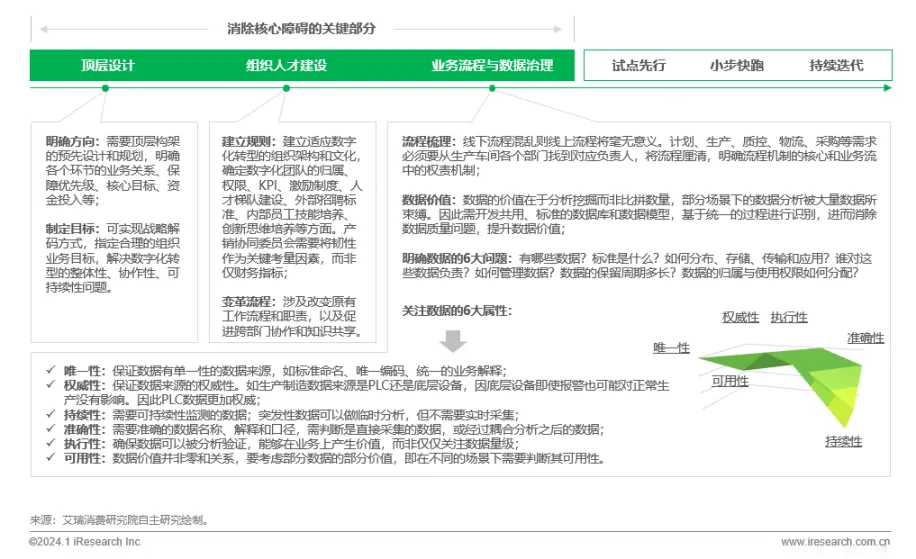Click the 建立规则: paragraph heading
The height and width of the screenshot is (559, 916).
coord(249,141)
